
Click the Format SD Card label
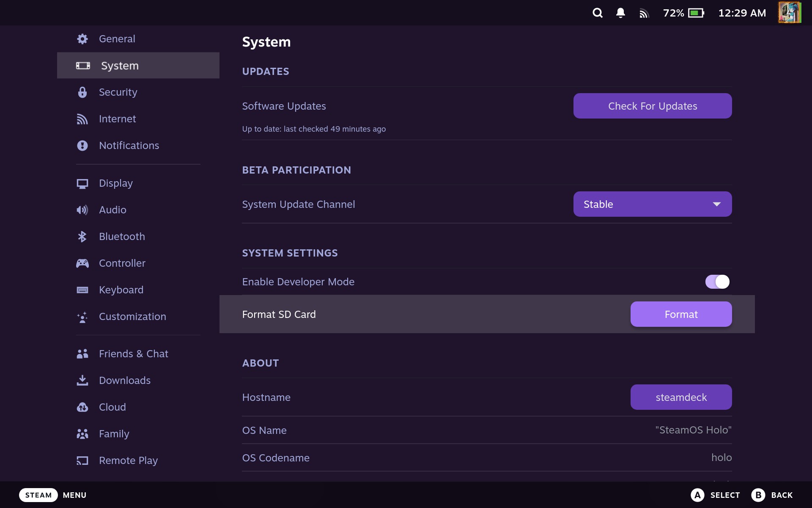pos(279,315)
